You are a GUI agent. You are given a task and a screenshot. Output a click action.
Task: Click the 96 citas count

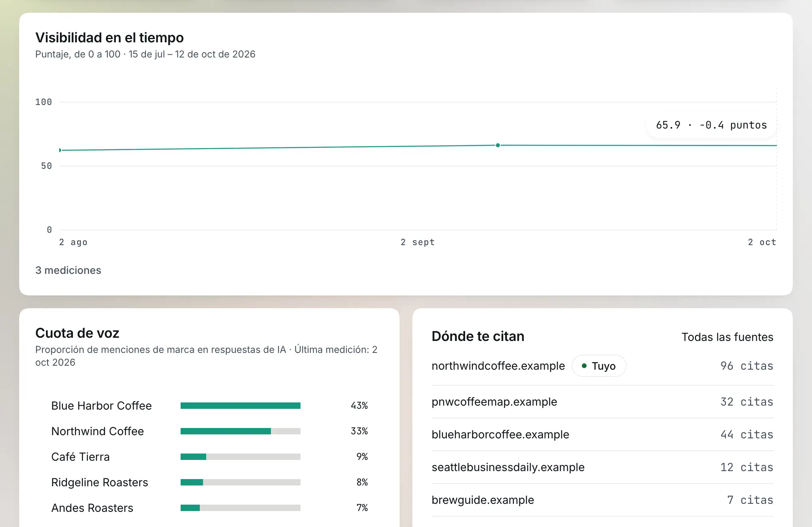[747, 366]
